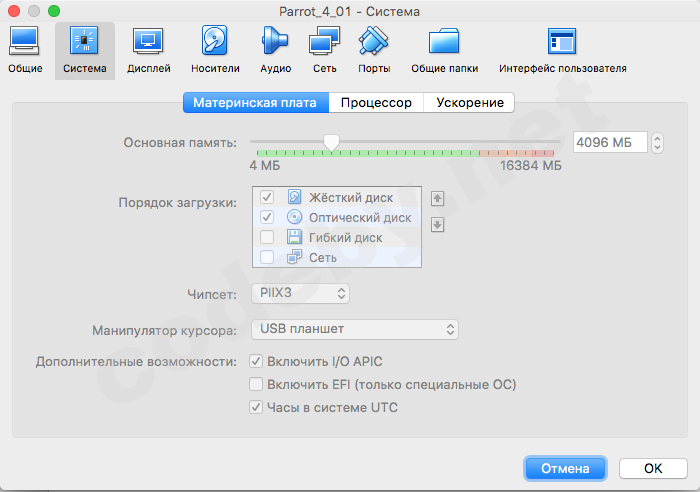Click the 4 МБ minimum label
This screenshot has width=700, height=492.
tap(265, 166)
